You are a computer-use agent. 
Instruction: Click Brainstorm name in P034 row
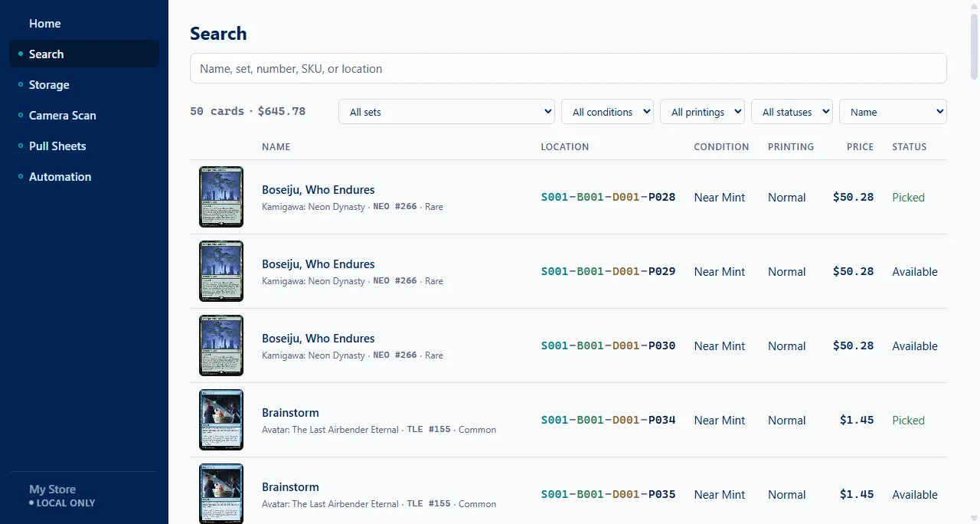(290, 413)
